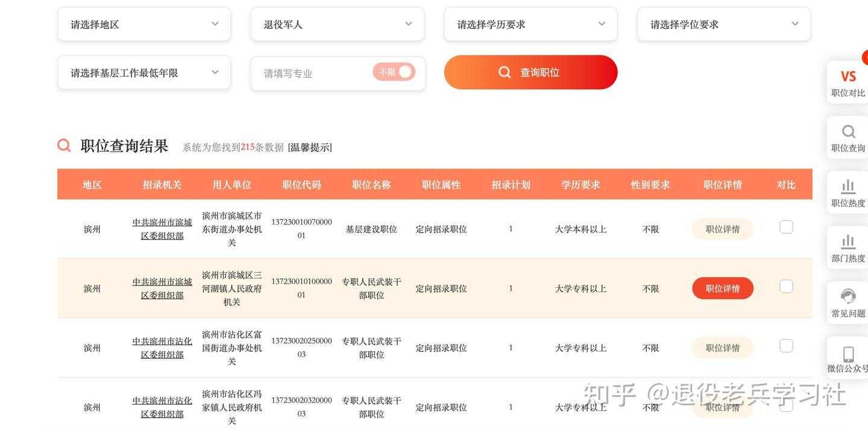The image size is (868, 430).
Task: Open the 部门热度 chart sidebar icon
Action: click(848, 248)
